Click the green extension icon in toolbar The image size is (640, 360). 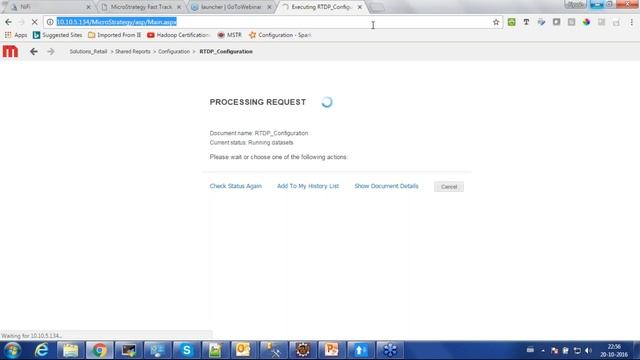[511, 22]
